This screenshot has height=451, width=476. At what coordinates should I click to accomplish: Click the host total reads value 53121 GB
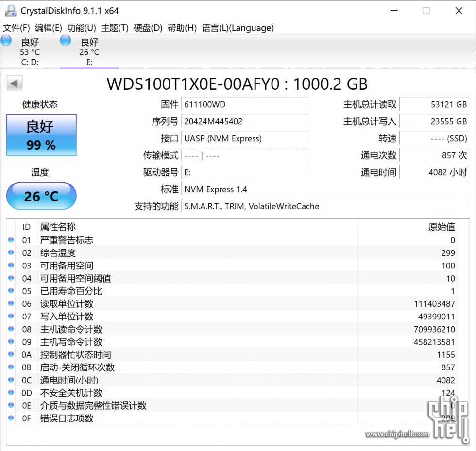click(434, 105)
